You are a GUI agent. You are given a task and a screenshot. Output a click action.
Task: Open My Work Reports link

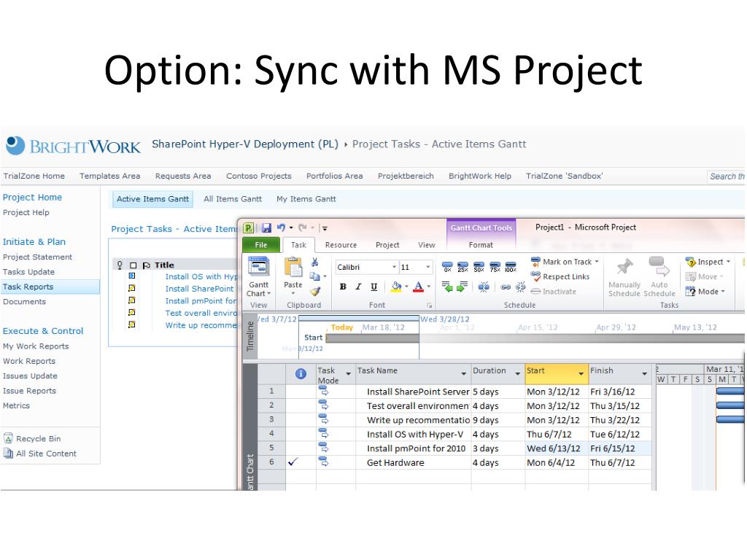click(x=36, y=346)
